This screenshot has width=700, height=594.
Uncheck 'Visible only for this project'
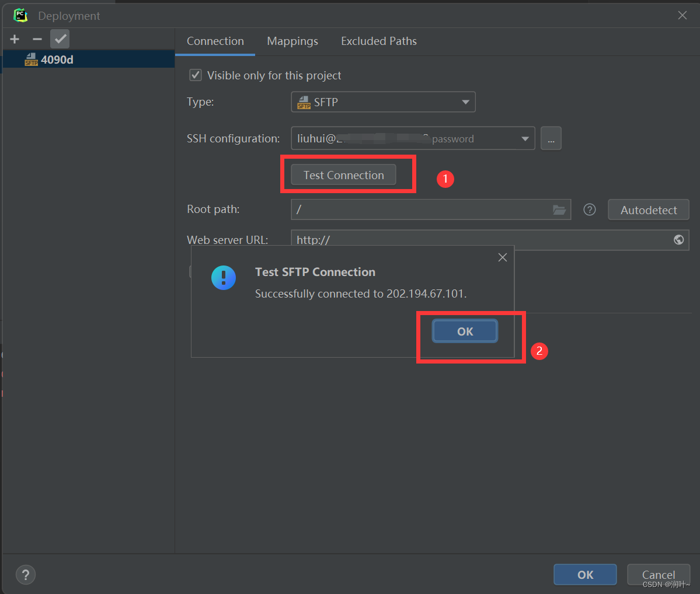(x=195, y=75)
